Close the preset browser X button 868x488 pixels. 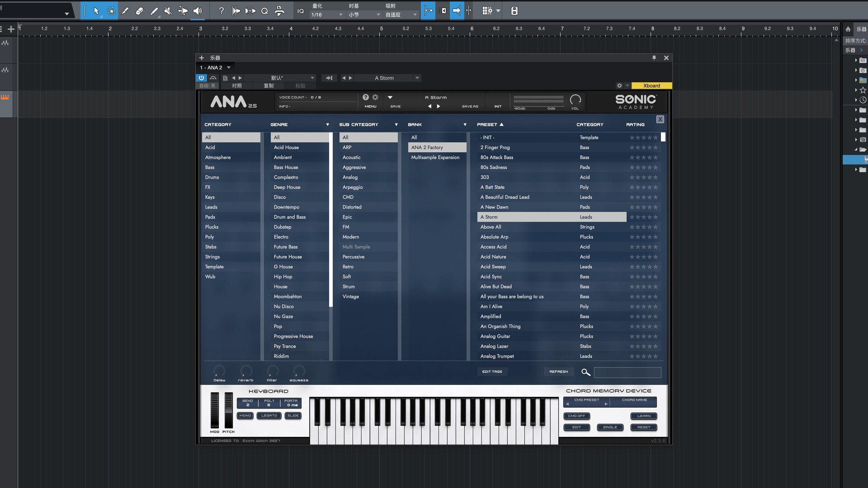pos(660,119)
